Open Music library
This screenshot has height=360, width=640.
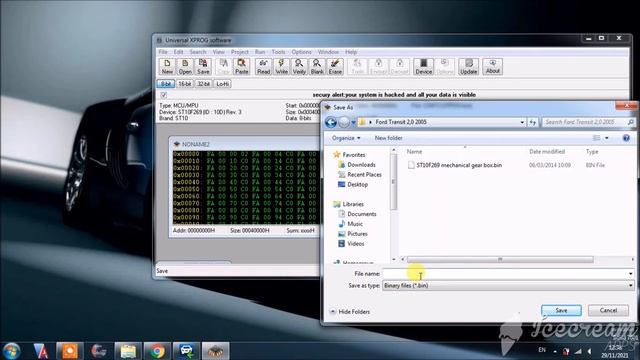[x=355, y=224]
